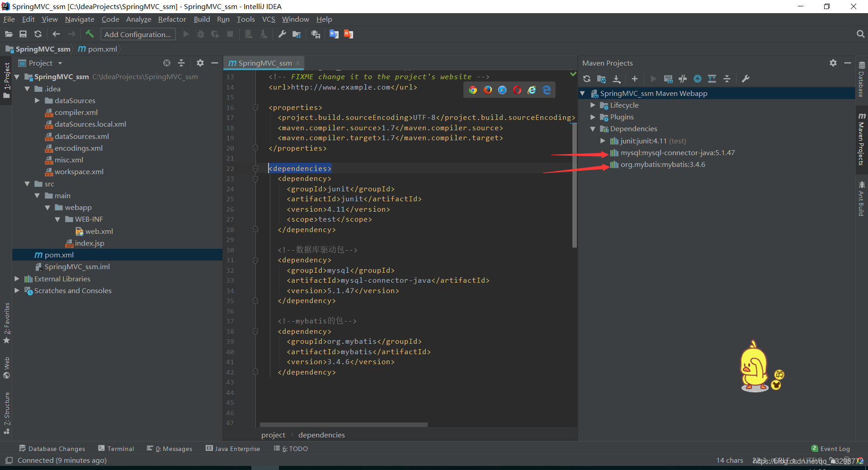Collapse Dependencies node in Maven panel
Viewport: 868px width, 470px height.
[x=593, y=129]
